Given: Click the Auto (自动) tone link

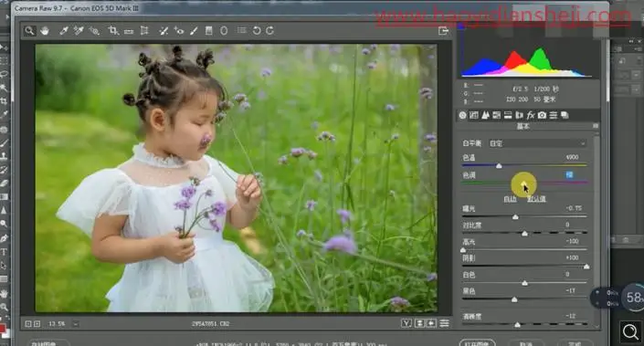Looking at the screenshot, I should click(x=510, y=199).
